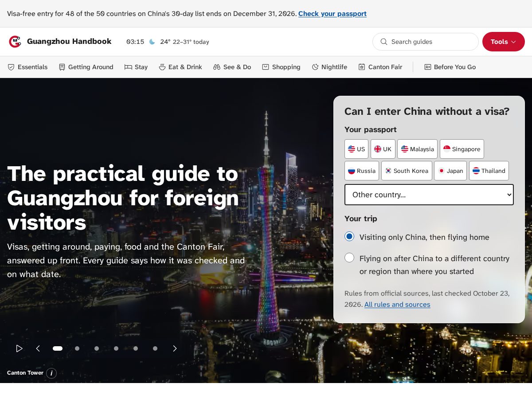Select the UK passport option
The image size is (532, 399).
383,149
